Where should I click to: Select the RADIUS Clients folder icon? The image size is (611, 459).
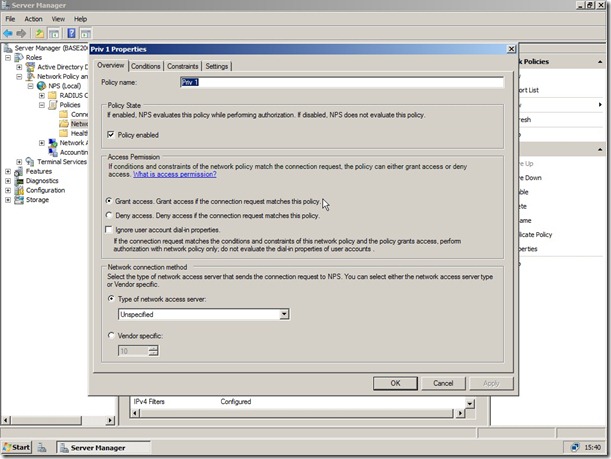click(52, 95)
